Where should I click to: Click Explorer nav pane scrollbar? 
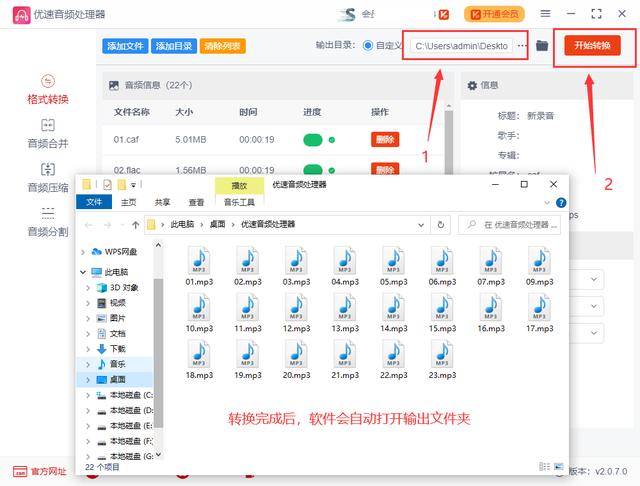(158, 353)
